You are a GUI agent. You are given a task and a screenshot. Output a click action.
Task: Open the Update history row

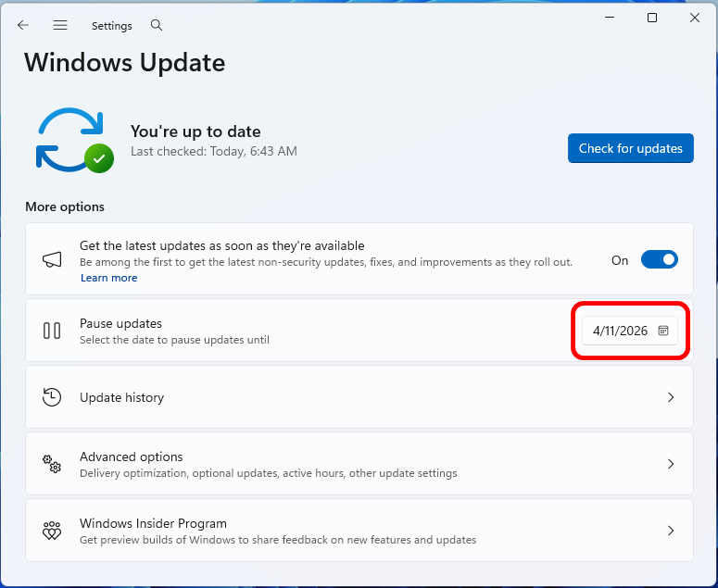coord(359,397)
